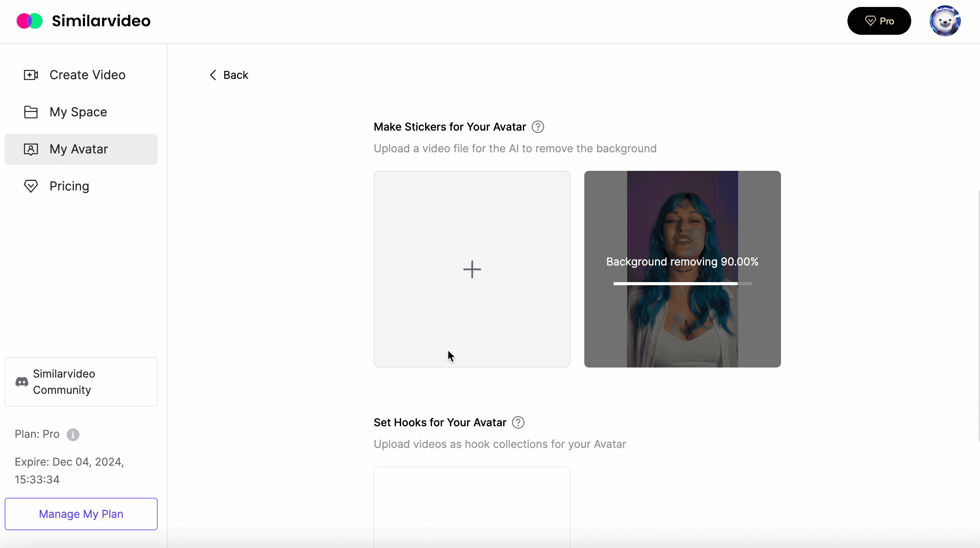Screen dimensions: 980x548
Task: Open the Pricing page
Action: 81,186
